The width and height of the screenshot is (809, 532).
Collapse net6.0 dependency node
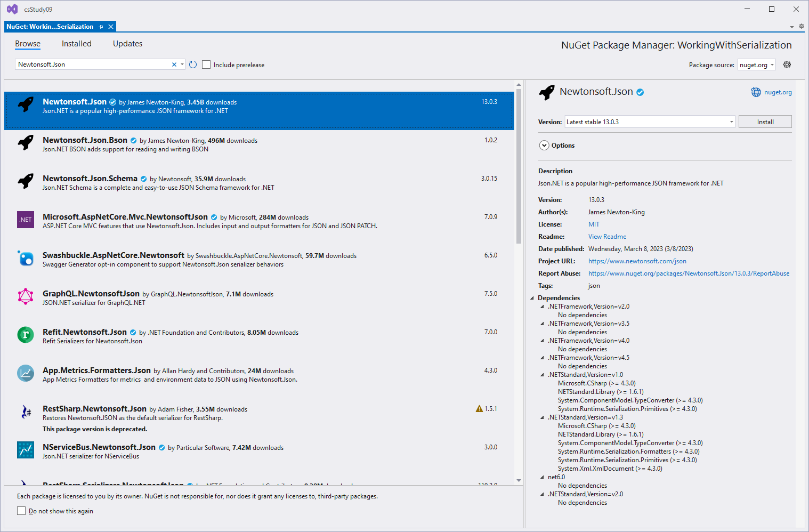click(543, 477)
